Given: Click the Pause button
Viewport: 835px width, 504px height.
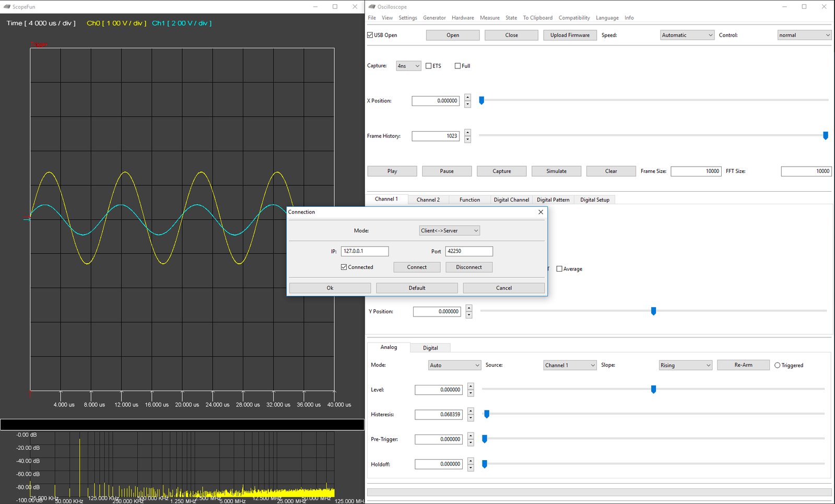Looking at the screenshot, I should pos(447,171).
